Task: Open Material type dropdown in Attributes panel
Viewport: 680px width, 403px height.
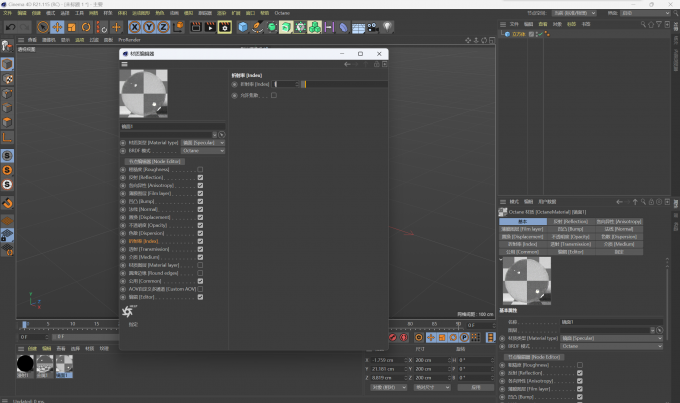Action: tap(611, 338)
